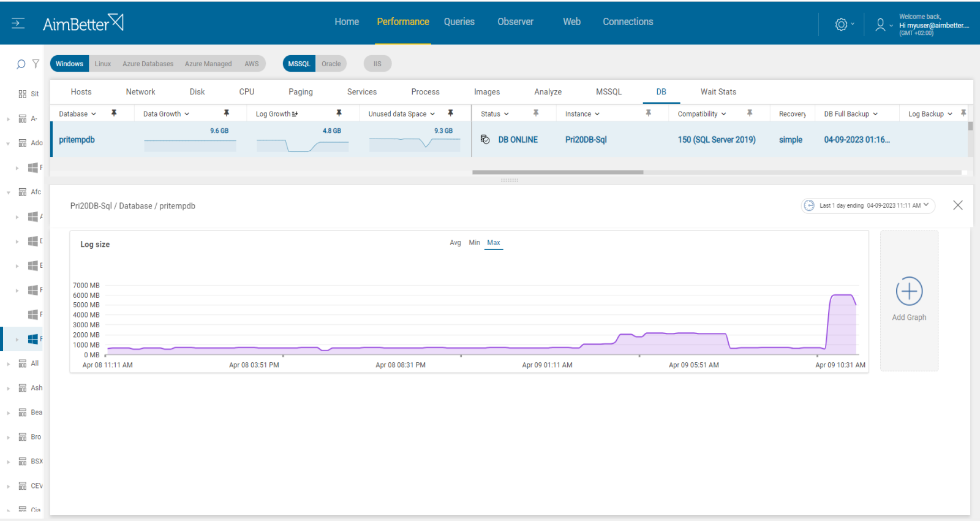Image resolution: width=980 pixels, height=521 pixels.
Task: Click the Pri20DB-Sql instance link
Action: pyautogui.click(x=586, y=140)
